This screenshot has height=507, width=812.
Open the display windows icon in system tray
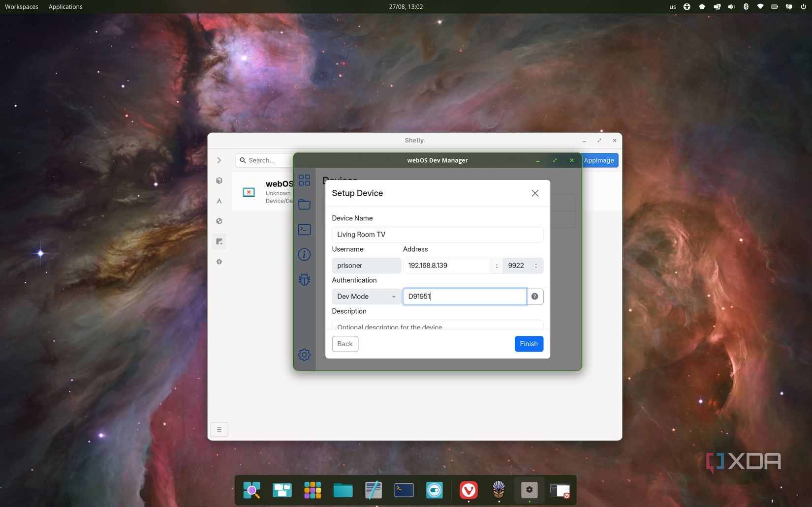[717, 7]
